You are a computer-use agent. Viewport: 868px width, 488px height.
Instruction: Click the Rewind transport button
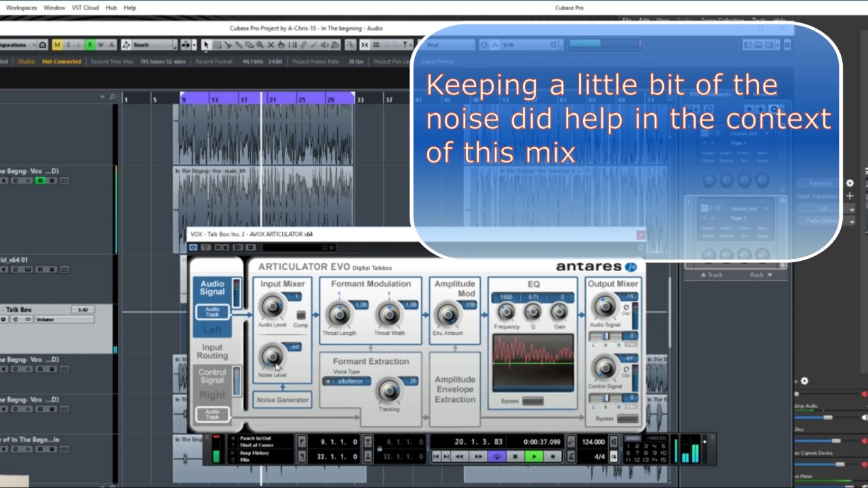pyautogui.click(x=459, y=456)
